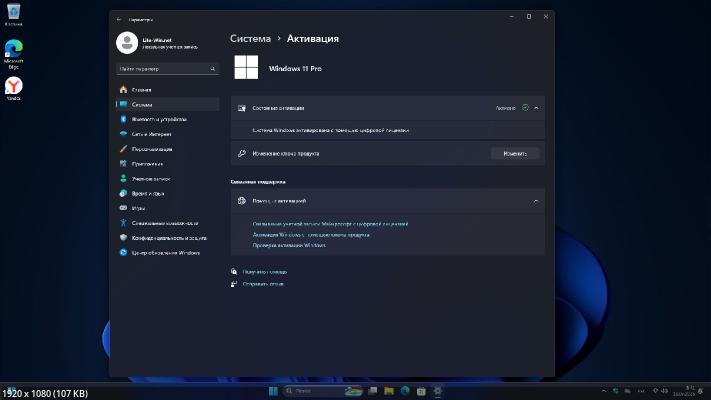Open Игры settings section

167,208
